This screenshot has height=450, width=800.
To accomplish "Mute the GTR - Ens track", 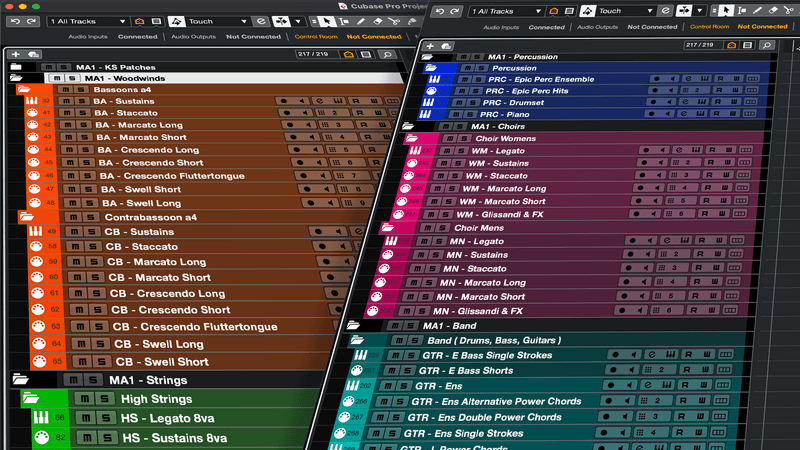I will coord(388,386).
